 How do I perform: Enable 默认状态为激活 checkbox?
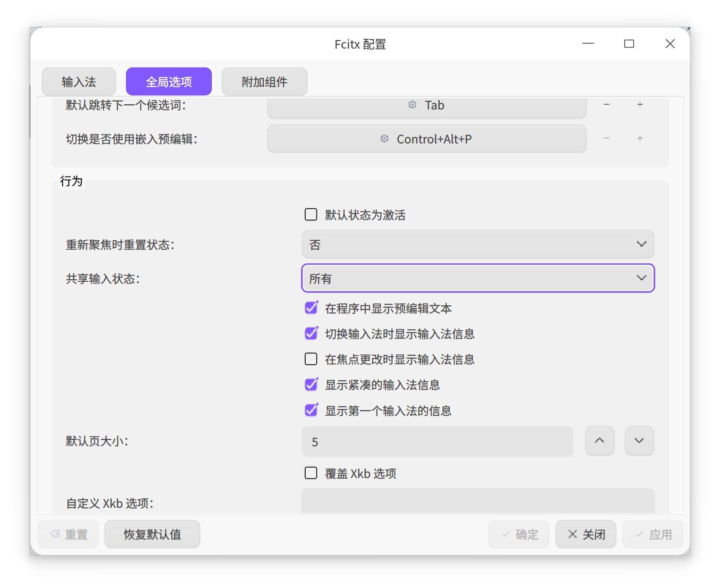[x=311, y=215]
